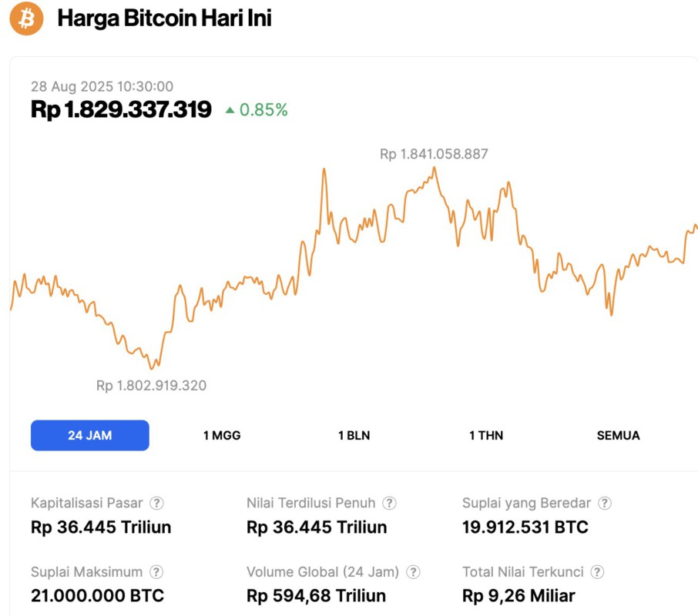Switch to the 1 BLN chart range tab

(354, 435)
